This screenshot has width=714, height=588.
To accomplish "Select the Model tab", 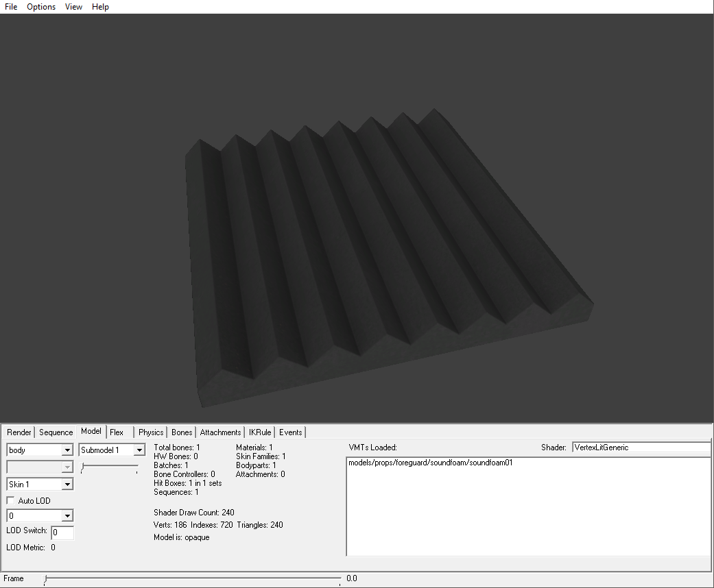I will pos(91,431).
